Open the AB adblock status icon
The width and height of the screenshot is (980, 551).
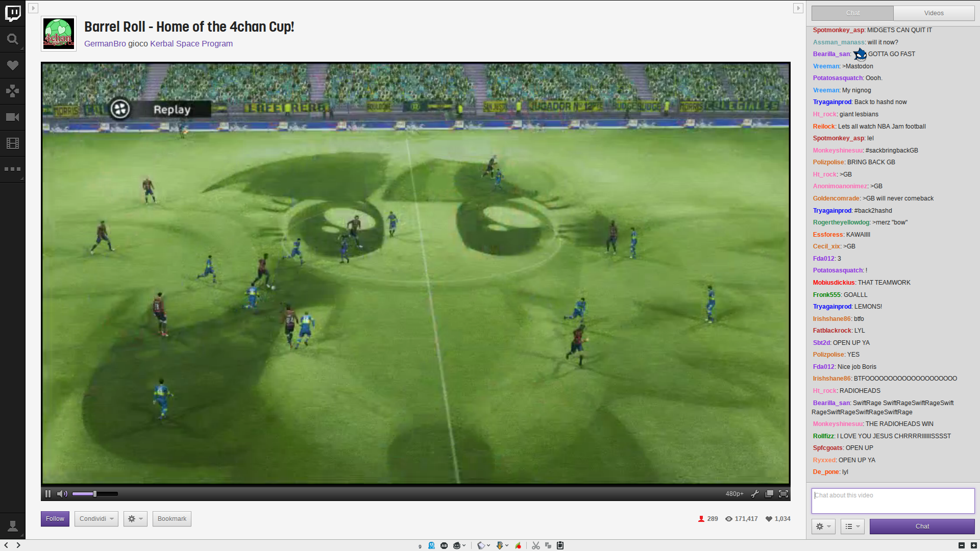tap(444, 545)
